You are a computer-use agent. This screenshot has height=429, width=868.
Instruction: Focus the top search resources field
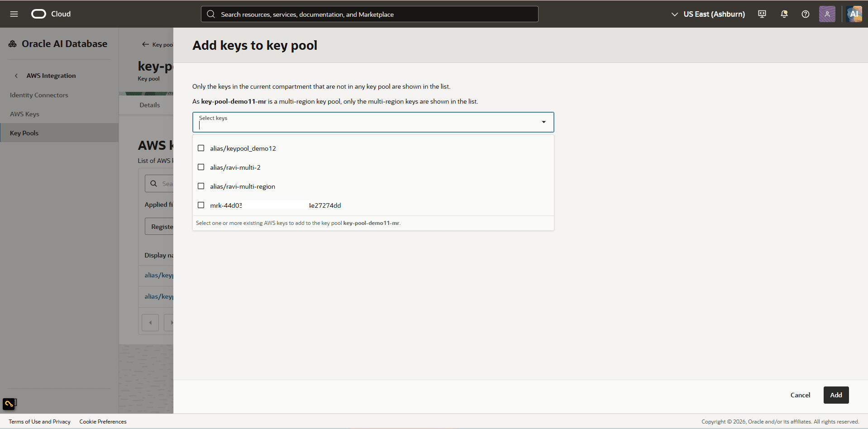(369, 14)
